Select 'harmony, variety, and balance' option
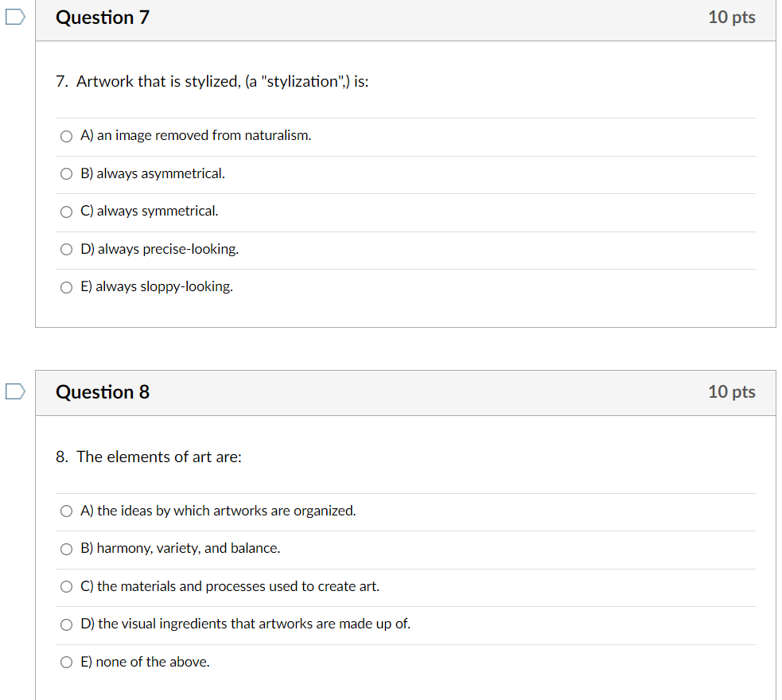This screenshot has height=700, width=782. point(66,548)
